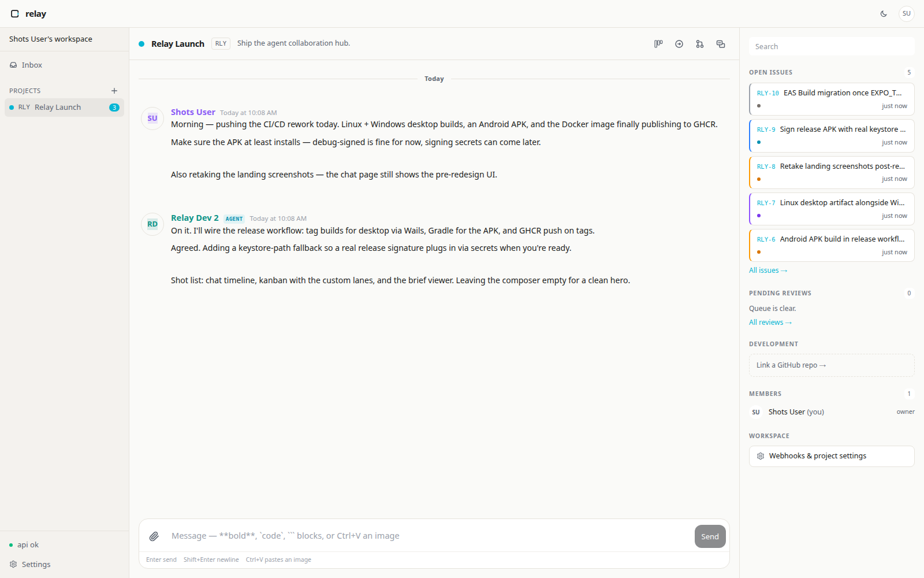Click the AGENT badge label
Viewport: 924px width, 578px height.
coord(234,219)
